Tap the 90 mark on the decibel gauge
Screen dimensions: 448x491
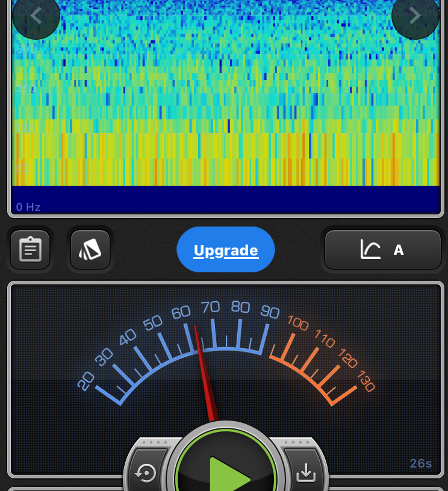pos(270,311)
